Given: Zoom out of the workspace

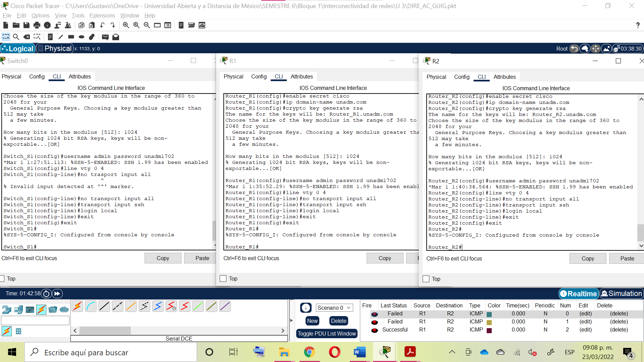Looking at the screenshot, I should tap(147, 25).
